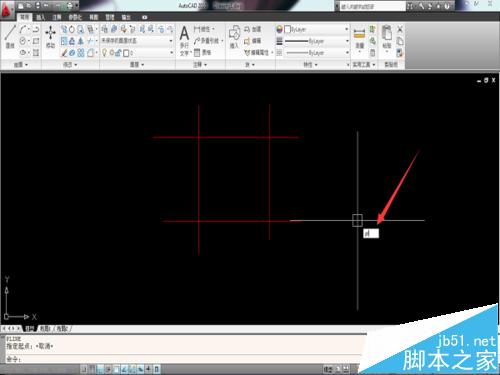Screen dimensions: 500x375
Task: Open the Annotate (注释) ribbon tab
Action: pyautogui.click(x=57, y=17)
